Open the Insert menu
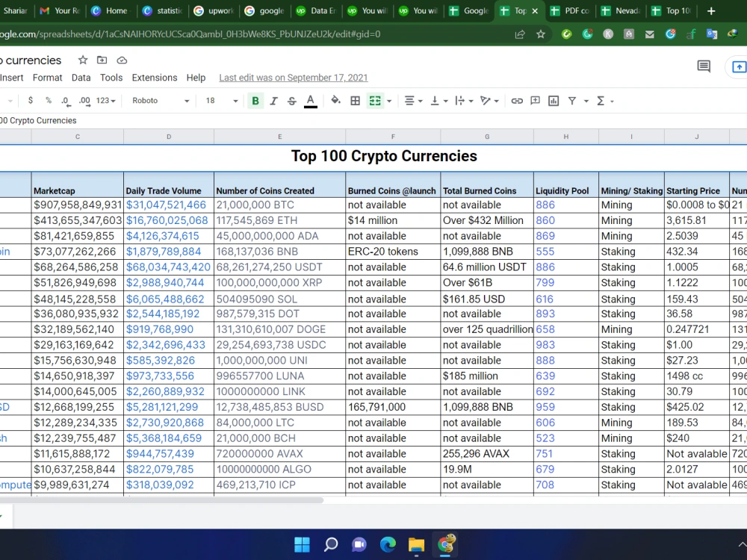The height and width of the screenshot is (560, 747). (12, 78)
